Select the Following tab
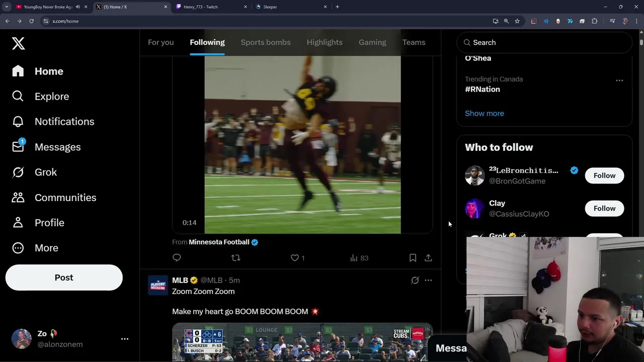The height and width of the screenshot is (362, 644). pos(207,42)
